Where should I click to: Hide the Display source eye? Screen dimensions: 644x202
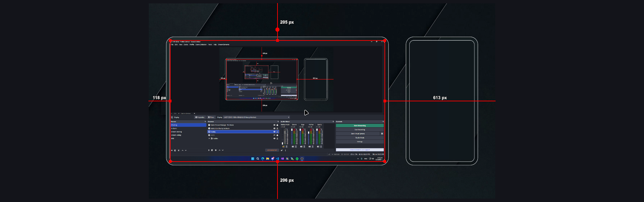pyautogui.click(x=274, y=132)
